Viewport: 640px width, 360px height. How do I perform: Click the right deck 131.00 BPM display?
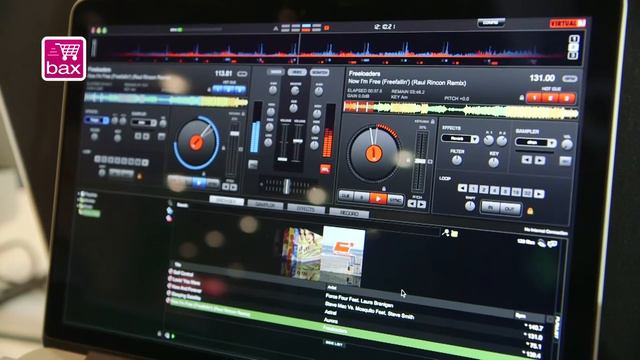(542, 78)
